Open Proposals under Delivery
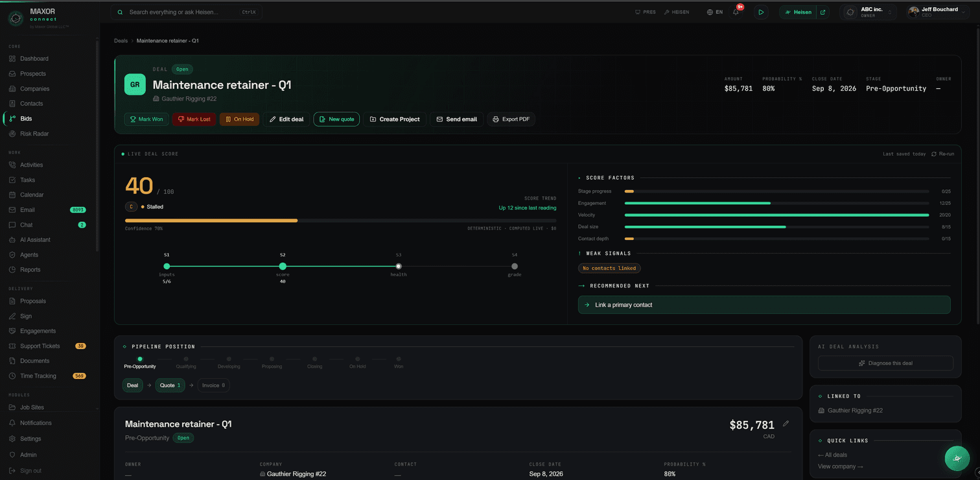The image size is (980, 480). click(x=32, y=301)
